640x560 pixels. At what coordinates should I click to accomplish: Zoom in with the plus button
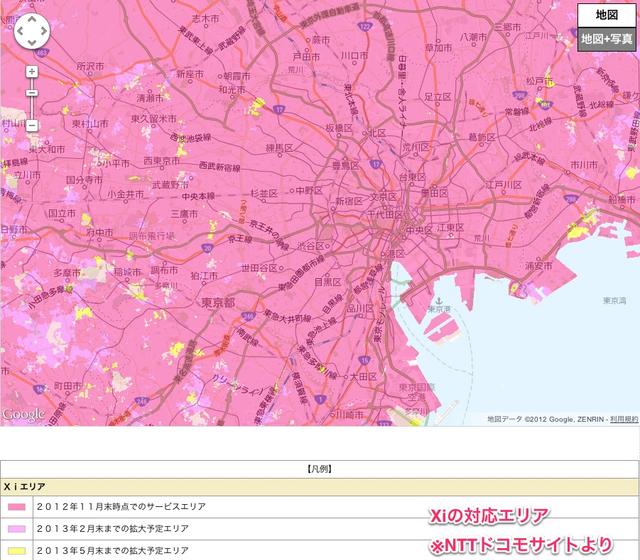point(32,72)
